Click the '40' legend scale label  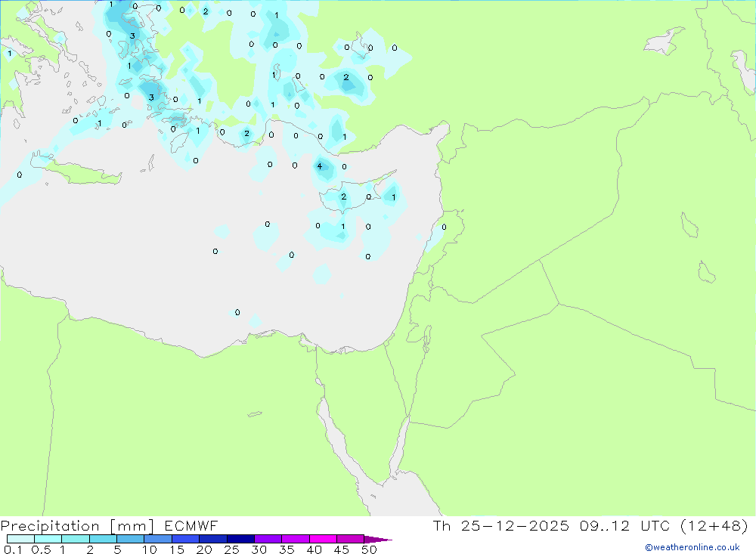314,549
